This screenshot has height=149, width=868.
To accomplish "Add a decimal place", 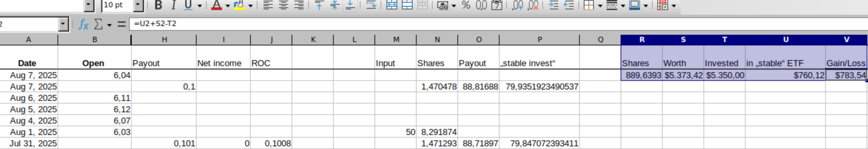I will pos(518,5).
